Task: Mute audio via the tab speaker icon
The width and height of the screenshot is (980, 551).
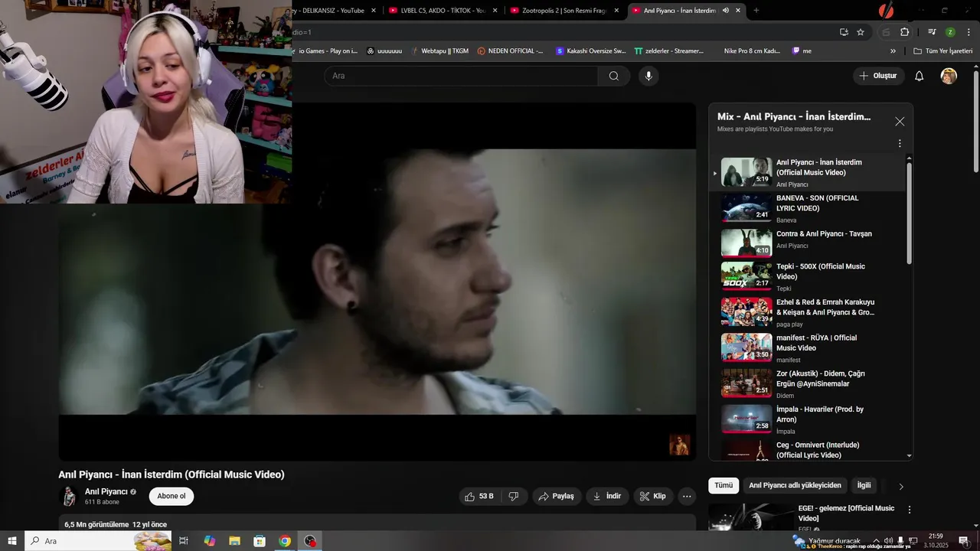Action: pos(725,11)
